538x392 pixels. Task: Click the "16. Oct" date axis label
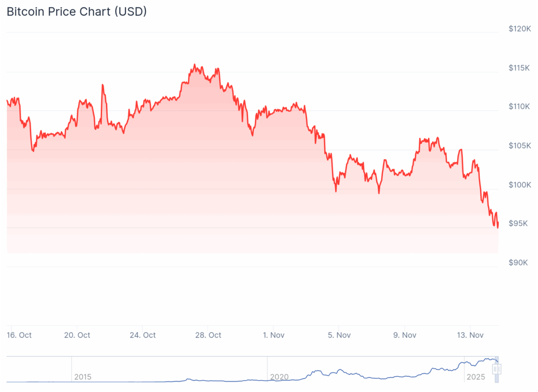pos(19,335)
